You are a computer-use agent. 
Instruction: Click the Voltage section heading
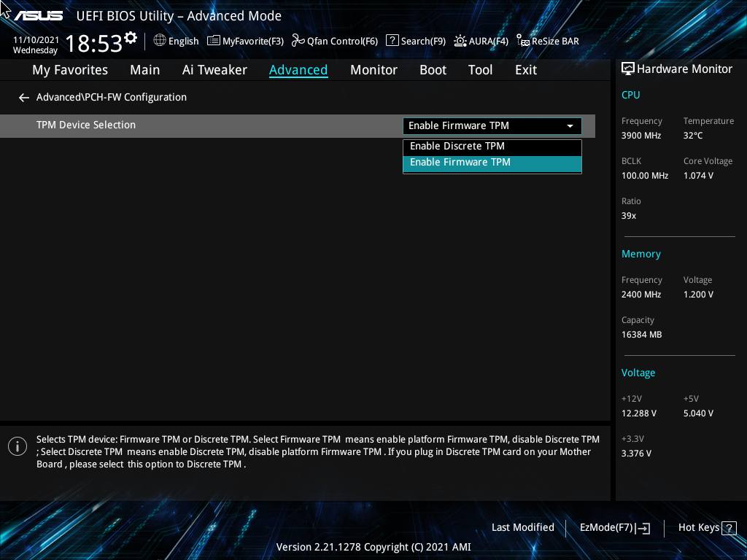[x=638, y=373]
